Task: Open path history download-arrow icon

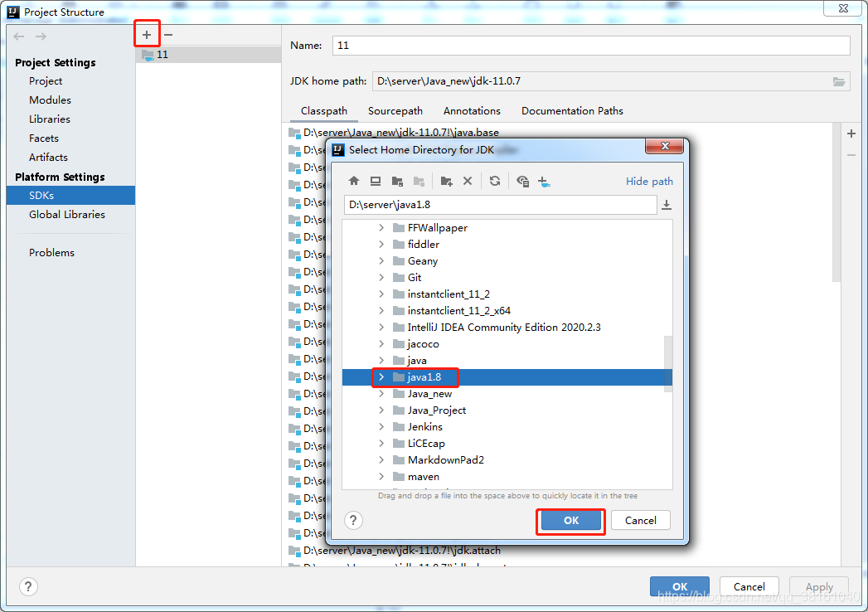Action: pos(667,205)
